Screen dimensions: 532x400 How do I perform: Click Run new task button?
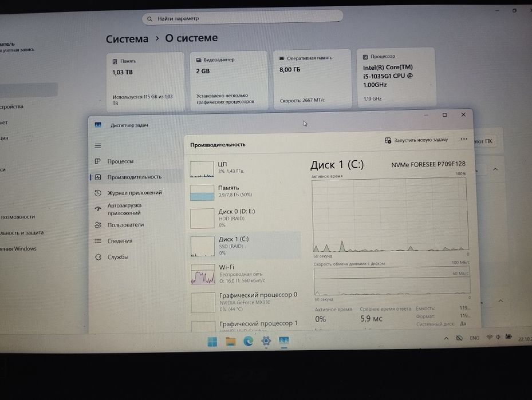416,140
